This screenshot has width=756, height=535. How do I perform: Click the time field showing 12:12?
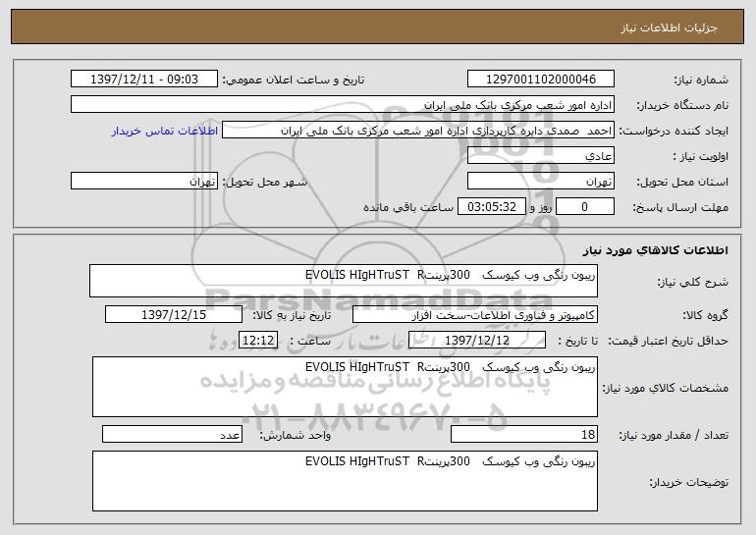tap(258, 341)
